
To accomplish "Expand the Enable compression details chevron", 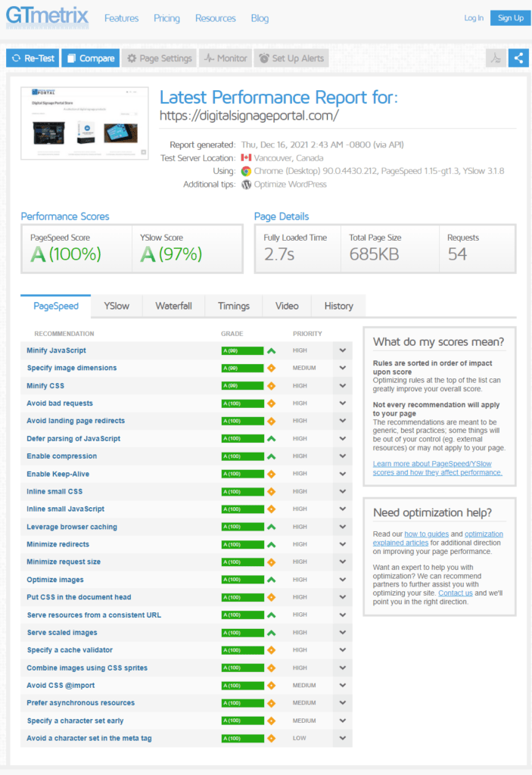I will click(x=343, y=456).
